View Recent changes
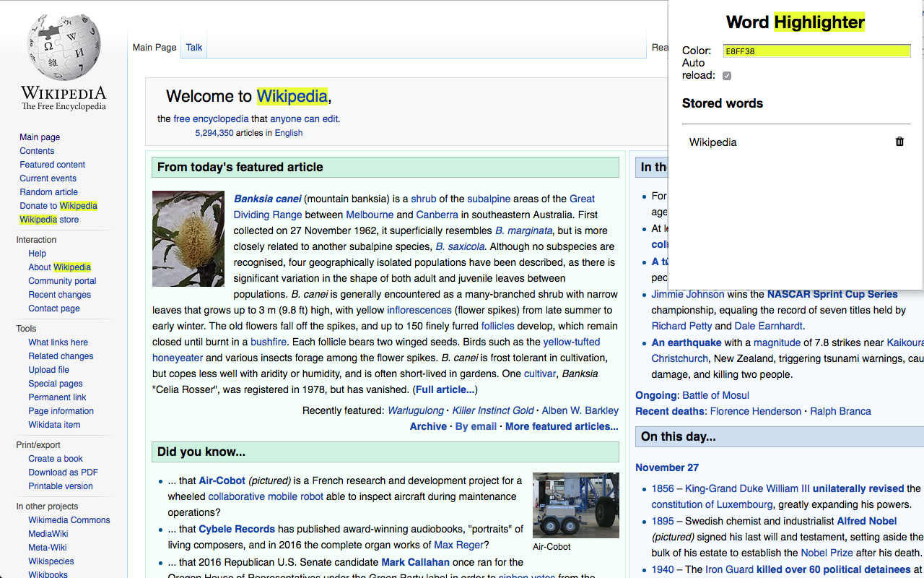The width and height of the screenshot is (924, 578). pyautogui.click(x=59, y=295)
